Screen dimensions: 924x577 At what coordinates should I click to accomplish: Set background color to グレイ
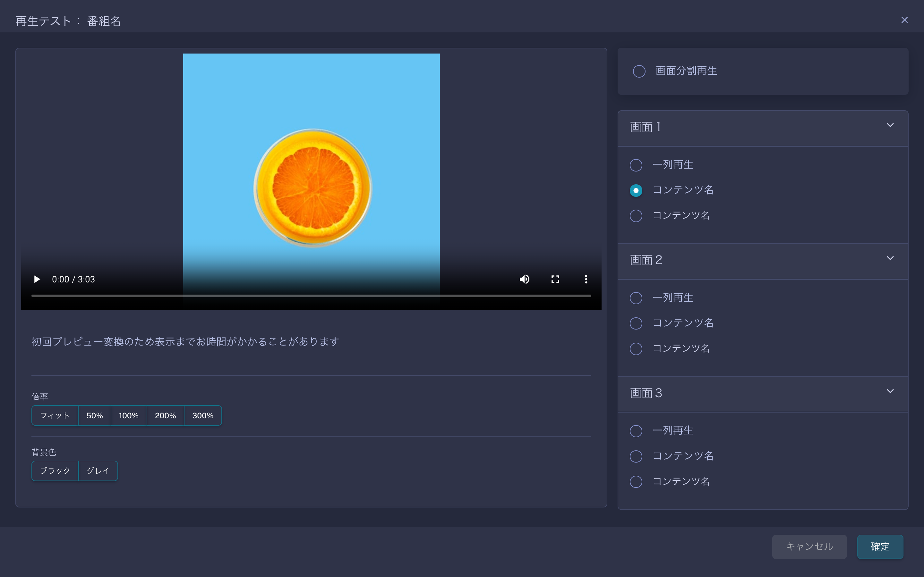(98, 471)
